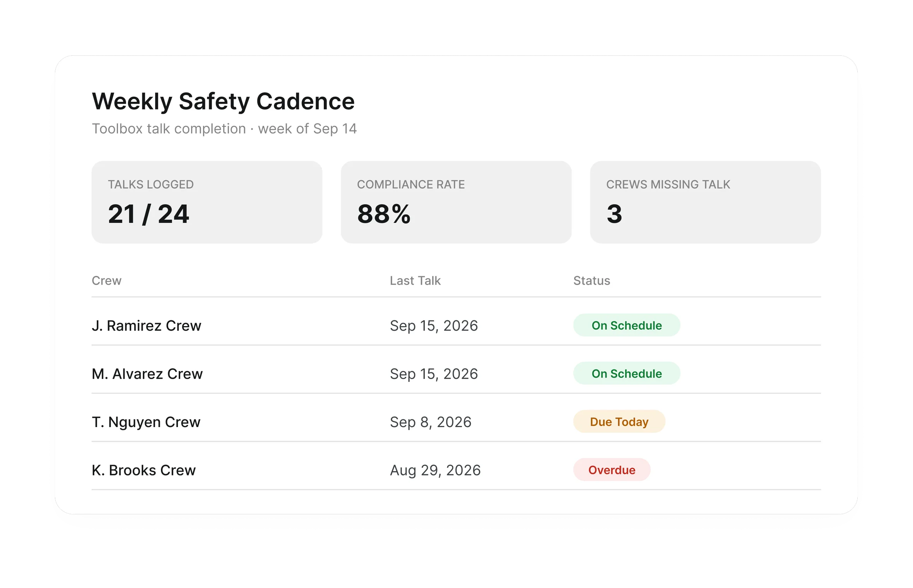
Task: Sort by the Status column header
Action: [x=592, y=280]
